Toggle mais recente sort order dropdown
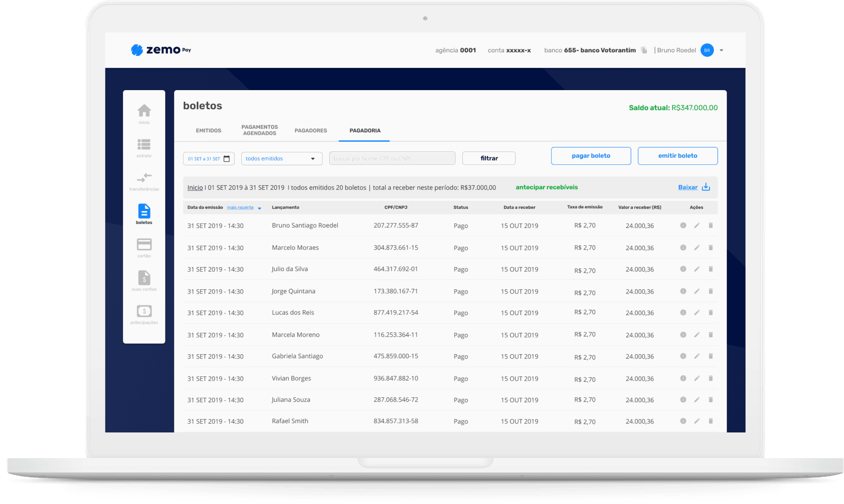This screenshot has height=504, width=844. [x=259, y=208]
